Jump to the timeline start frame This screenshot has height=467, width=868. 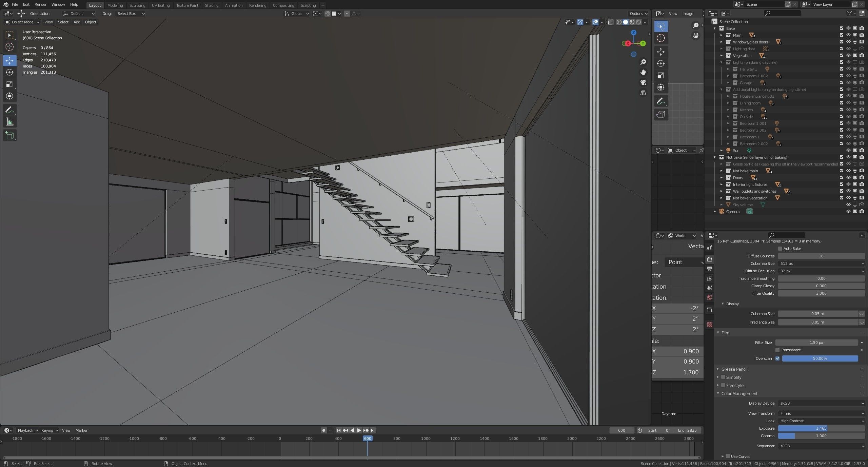tap(339, 430)
